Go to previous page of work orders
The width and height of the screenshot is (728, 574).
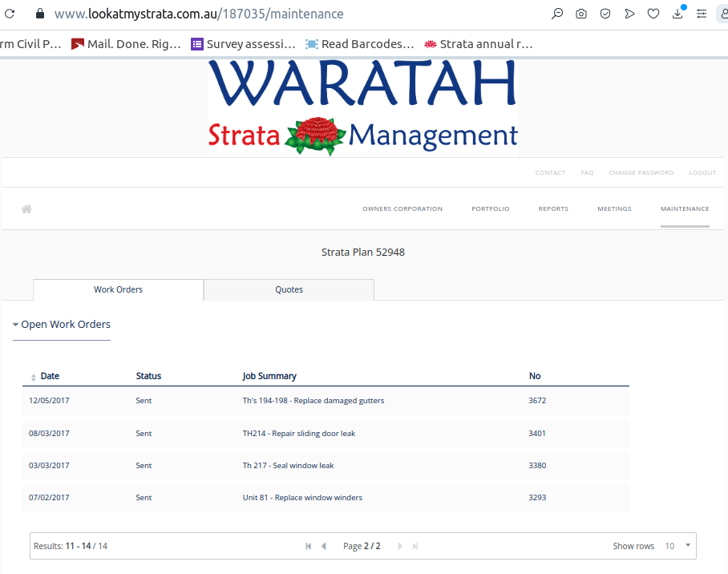[x=324, y=546]
